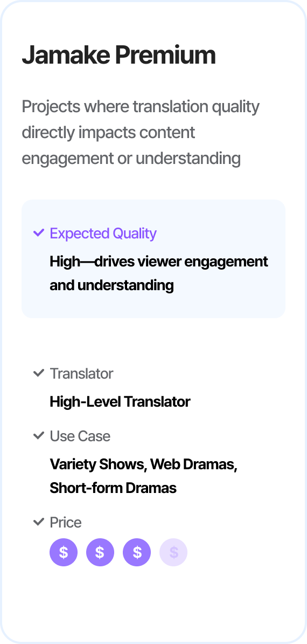Viewport: 307px width, 644px height.
Task: Select the second purple dollar price icon
Action: [100, 552]
